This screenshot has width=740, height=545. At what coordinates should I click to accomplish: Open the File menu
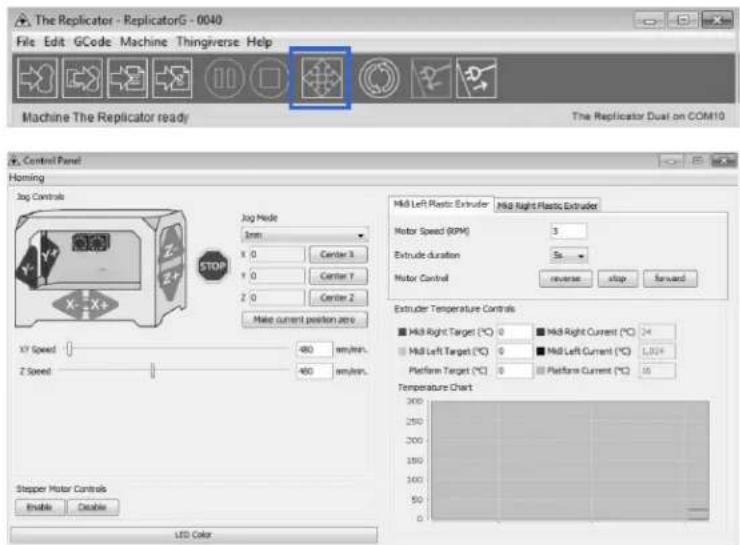pyautogui.click(x=25, y=42)
